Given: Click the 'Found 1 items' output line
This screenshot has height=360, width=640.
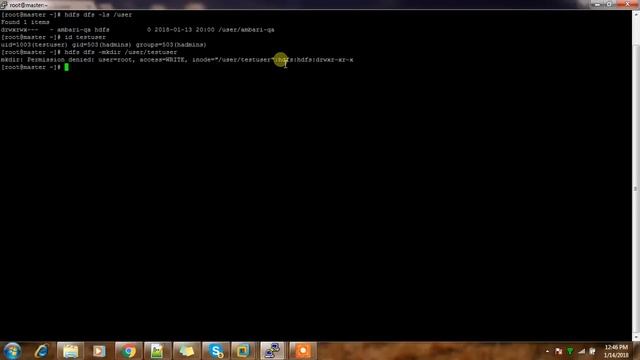Looking at the screenshot, I should coord(25,22).
